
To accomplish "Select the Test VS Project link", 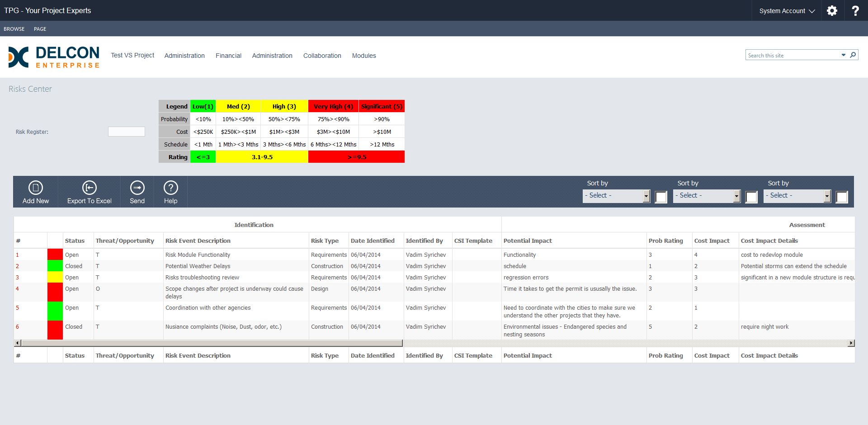I will pyautogui.click(x=132, y=56).
